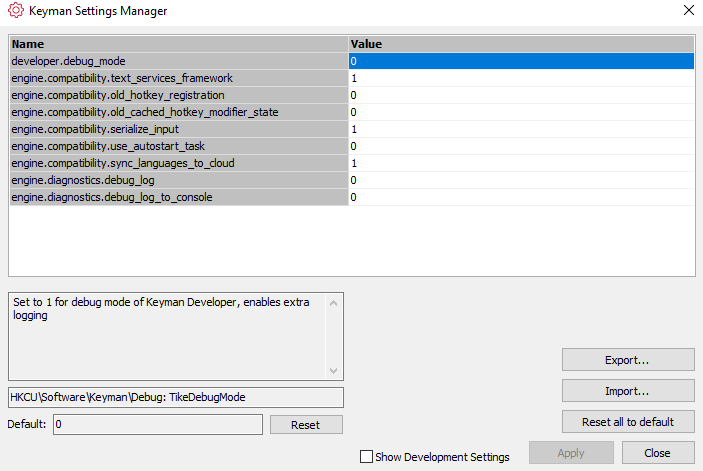703x471 pixels.
Task: Click the Close button
Action: coord(658,453)
